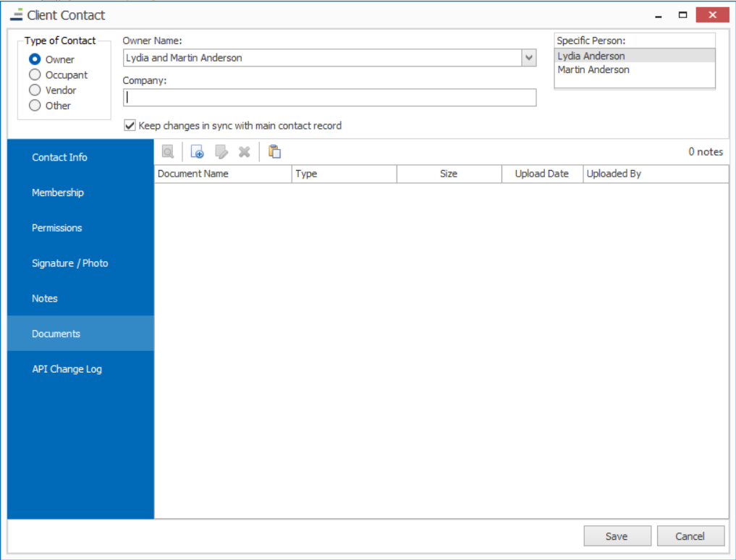The width and height of the screenshot is (736, 560).
Task: Choose the Vendor radio button
Action: coord(33,90)
